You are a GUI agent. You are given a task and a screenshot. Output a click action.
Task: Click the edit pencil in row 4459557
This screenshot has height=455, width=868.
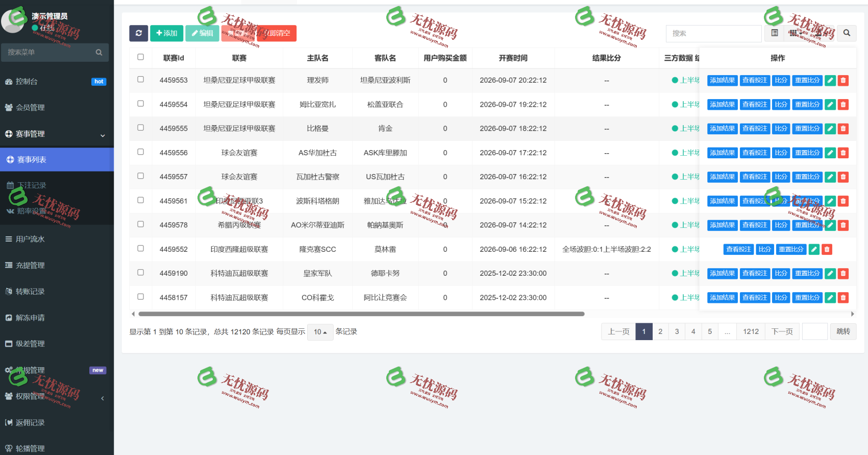(830, 177)
